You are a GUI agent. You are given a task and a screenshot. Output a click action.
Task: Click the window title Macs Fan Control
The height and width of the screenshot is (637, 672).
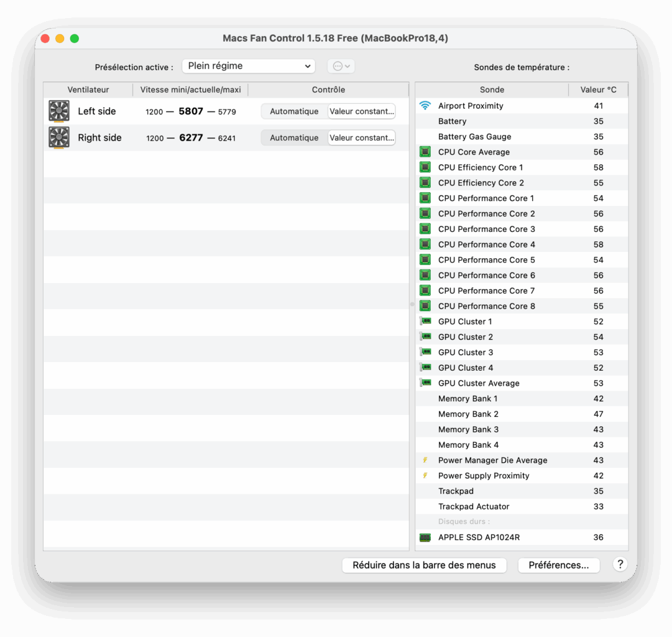(x=335, y=38)
